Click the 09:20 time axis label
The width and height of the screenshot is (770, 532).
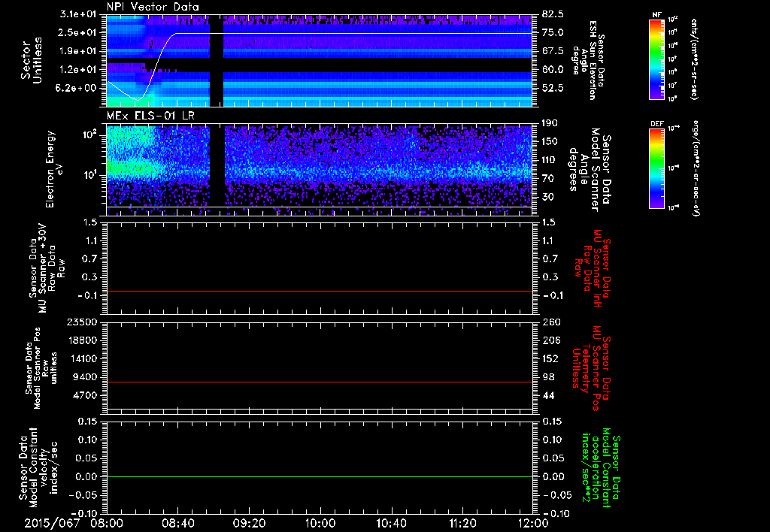click(249, 523)
